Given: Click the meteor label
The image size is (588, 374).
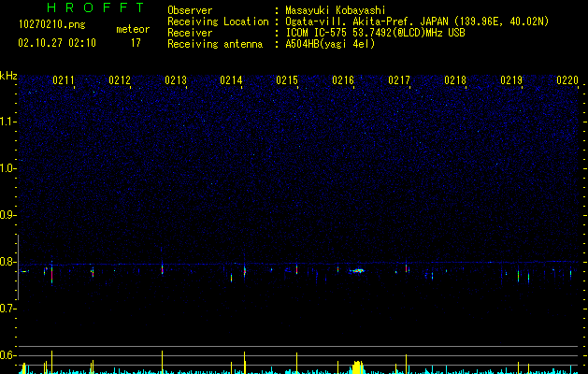Looking at the screenshot, I should tap(133, 29).
